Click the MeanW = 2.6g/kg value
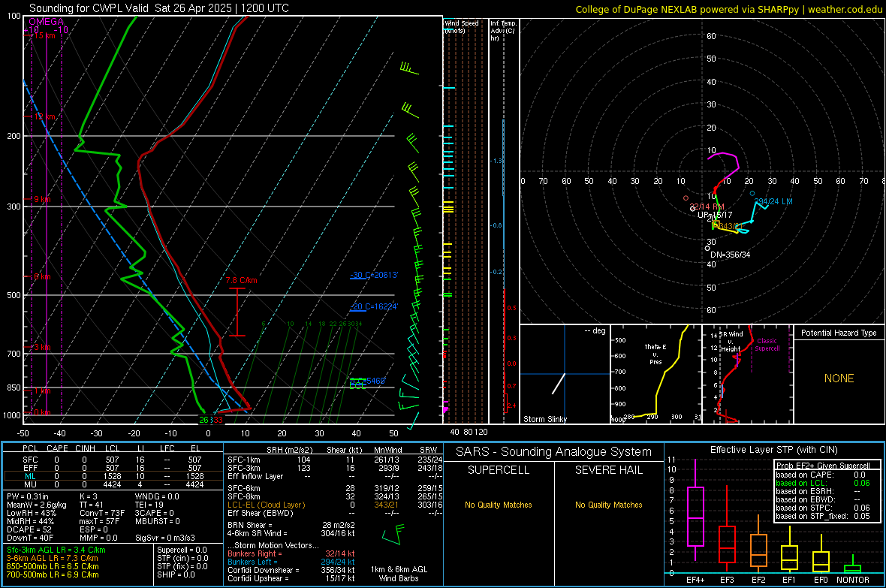886x588 pixels. 37,505
